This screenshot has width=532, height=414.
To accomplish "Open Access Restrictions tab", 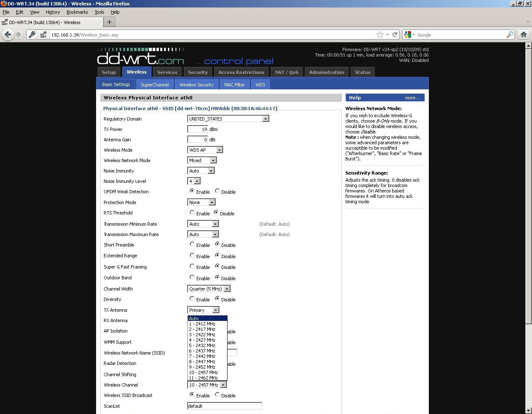I will coord(241,72).
